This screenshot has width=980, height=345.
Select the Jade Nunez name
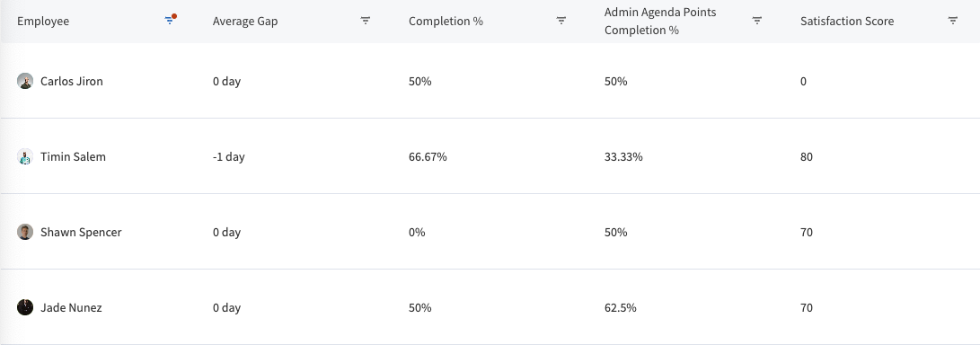click(x=71, y=307)
